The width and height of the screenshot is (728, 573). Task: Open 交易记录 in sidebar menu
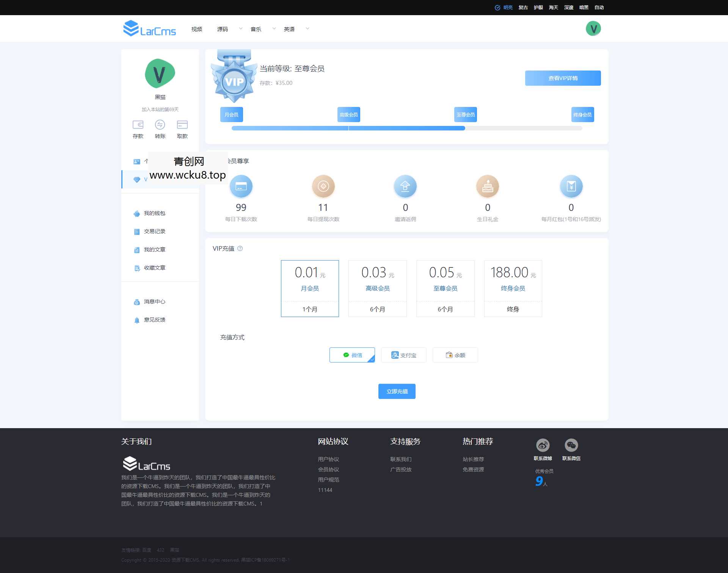154,232
